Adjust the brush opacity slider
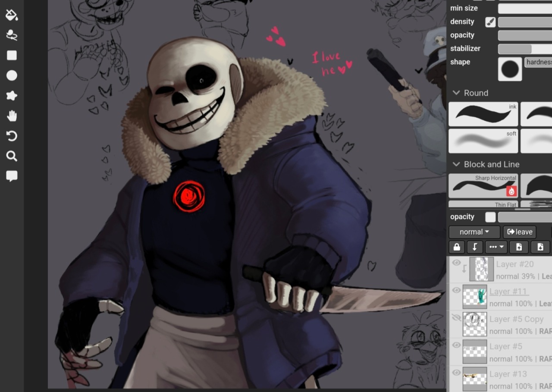 click(x=525, y=35)
